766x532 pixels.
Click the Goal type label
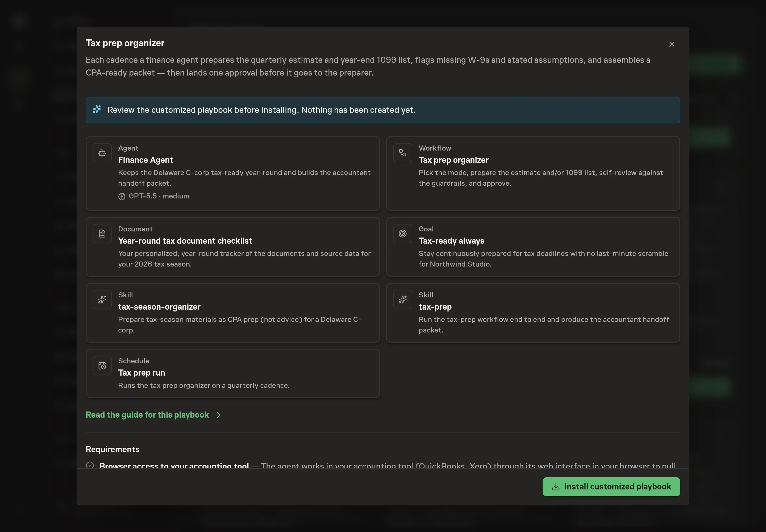(x=426, y=229)
